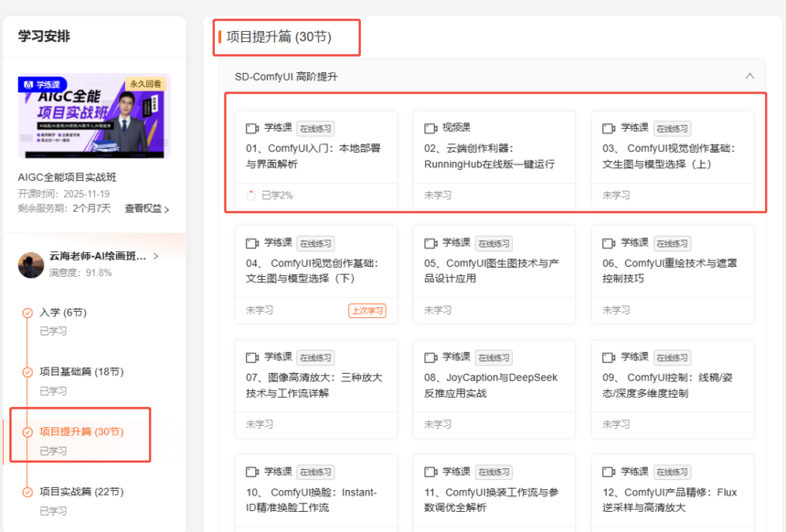
Task: Click video icon on lesson 10 card
Action: [252, 472]
